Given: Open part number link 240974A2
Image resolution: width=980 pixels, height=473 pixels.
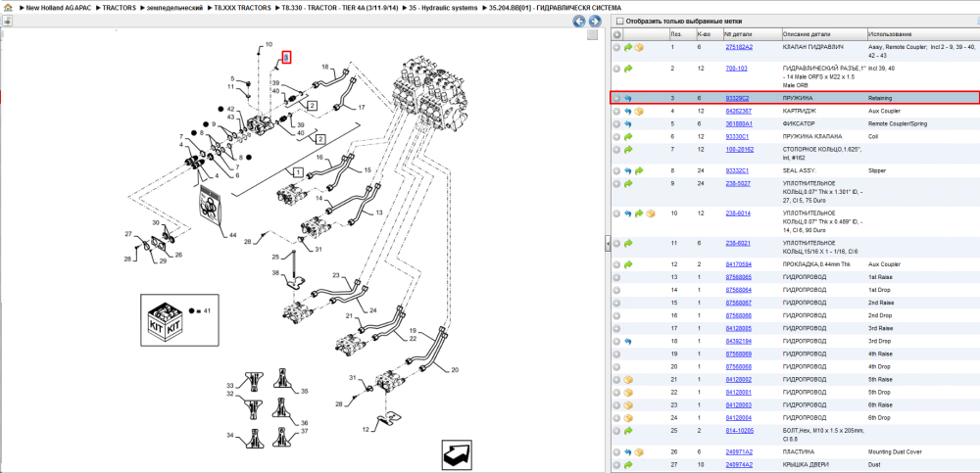Looking at the screenshot, I should tap(739, 465).
